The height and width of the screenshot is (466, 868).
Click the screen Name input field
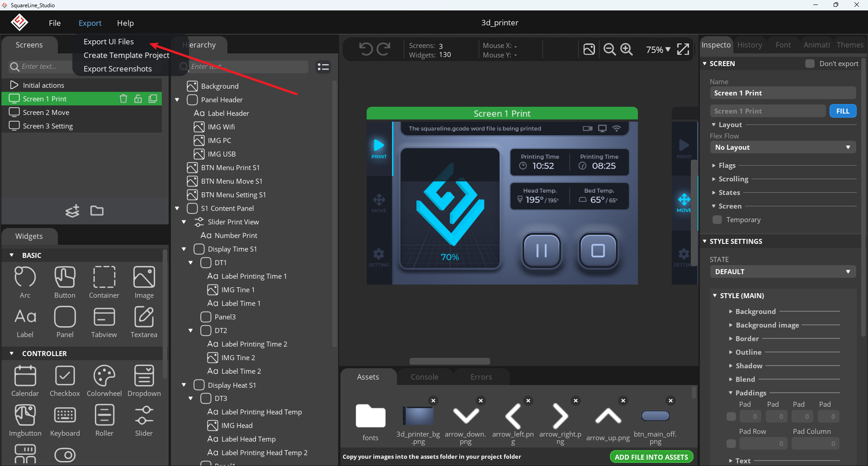(783, 93)
